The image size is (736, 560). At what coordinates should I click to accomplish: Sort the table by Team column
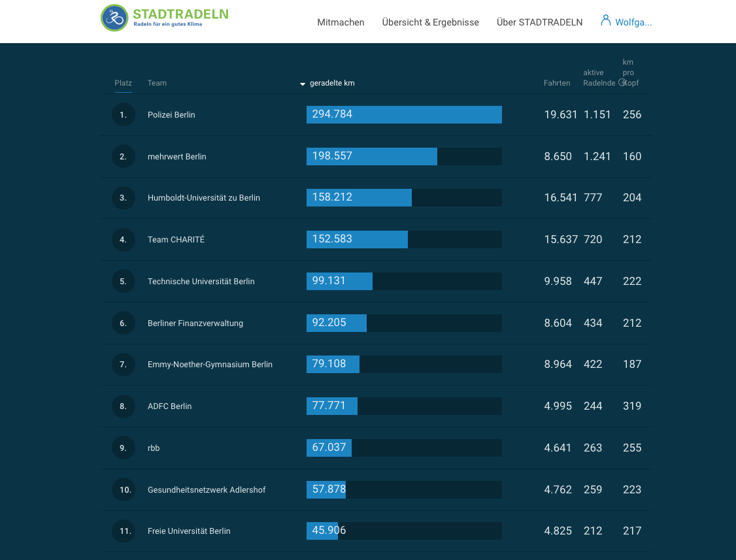[x=157, y=82]
